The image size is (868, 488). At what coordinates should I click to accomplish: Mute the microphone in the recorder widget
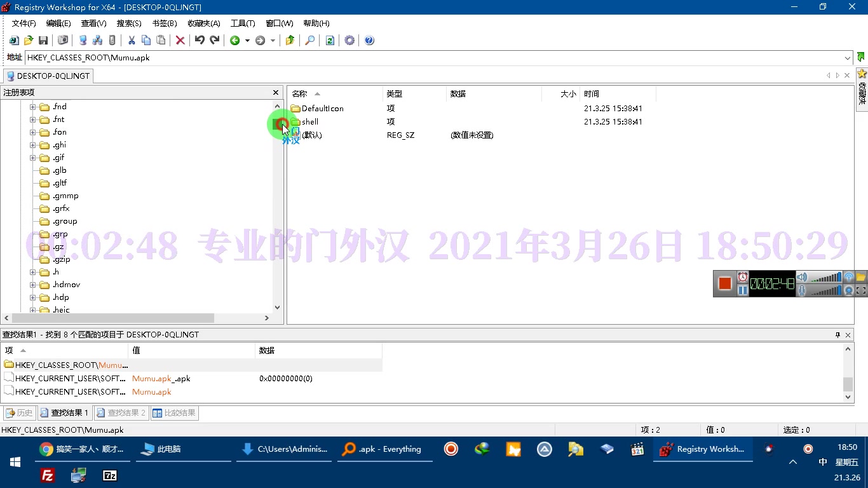pos(801,290)
